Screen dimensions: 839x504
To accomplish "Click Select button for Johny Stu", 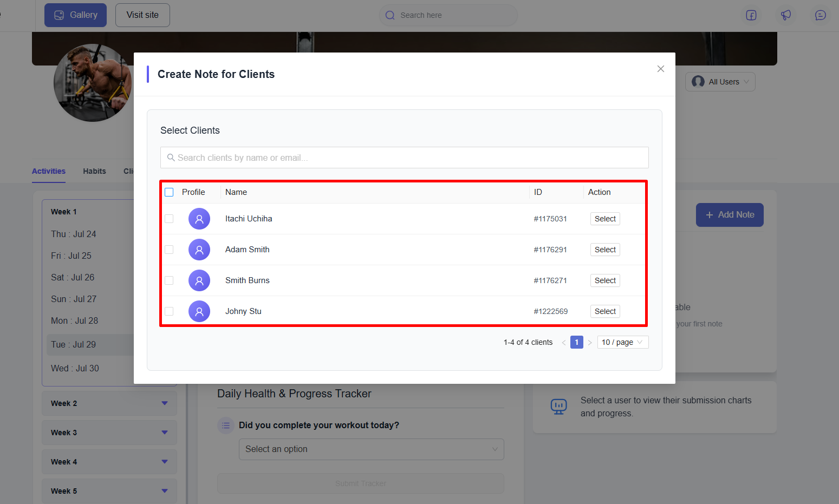I will pyautogui.click(x=605, y=311).
